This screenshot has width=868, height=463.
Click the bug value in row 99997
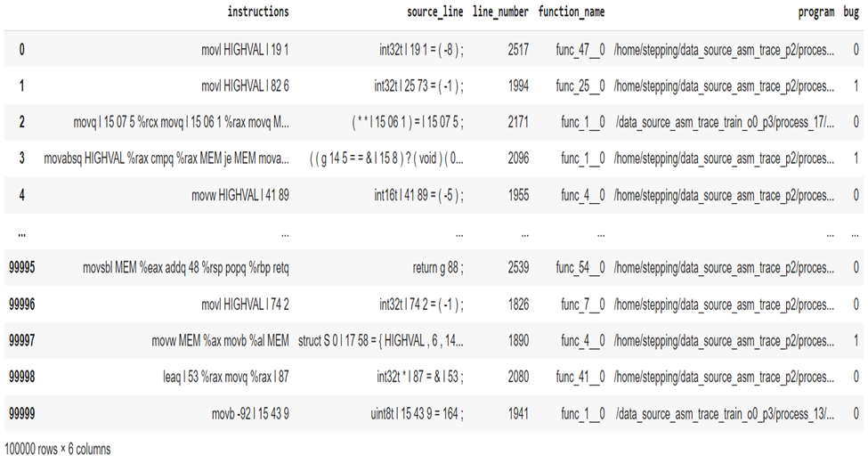(x=856, y=341)
